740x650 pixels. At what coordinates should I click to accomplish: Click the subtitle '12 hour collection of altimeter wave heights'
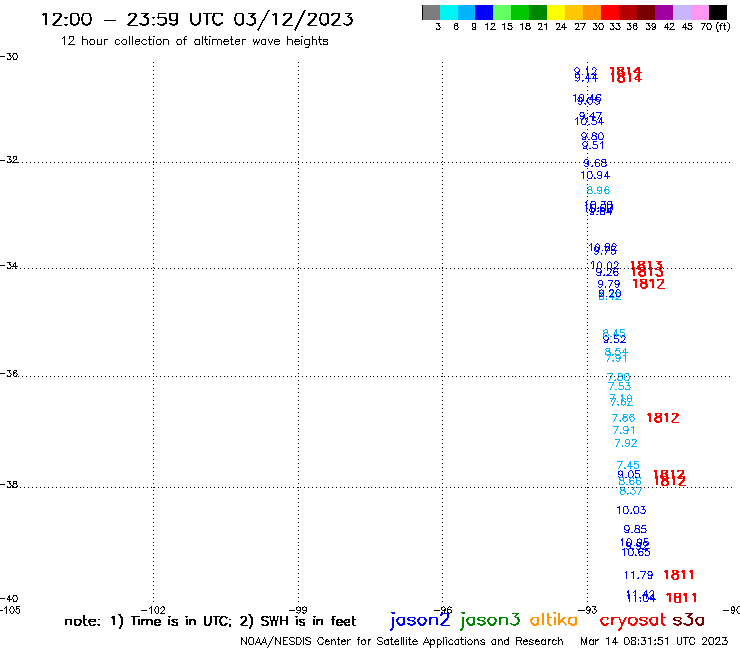tap(194, 41)
